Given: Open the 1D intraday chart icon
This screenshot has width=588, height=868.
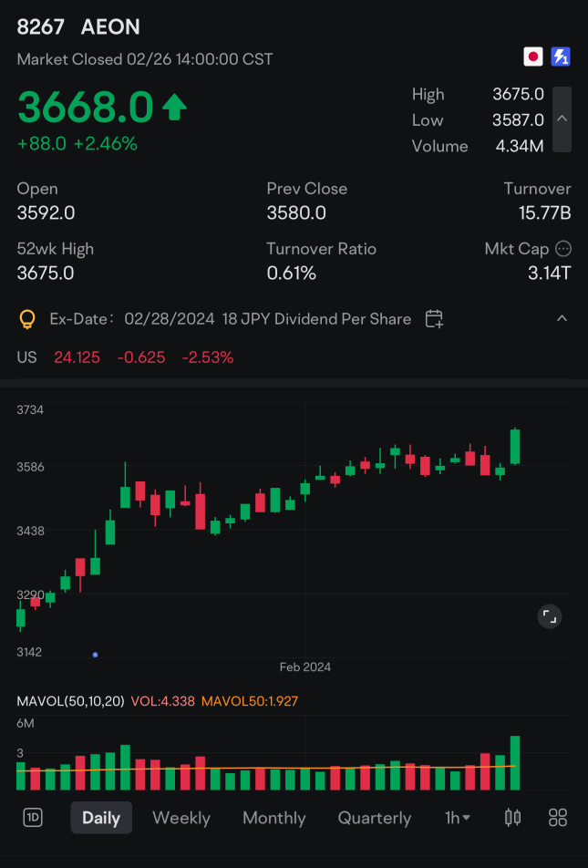Looking at the screenshot, I should pos(33,817).
